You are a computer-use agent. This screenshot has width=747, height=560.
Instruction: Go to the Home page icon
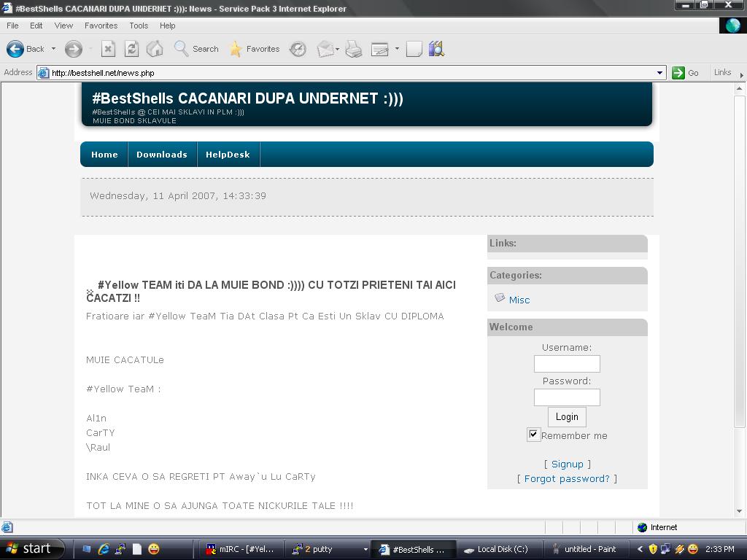(155, 49)
